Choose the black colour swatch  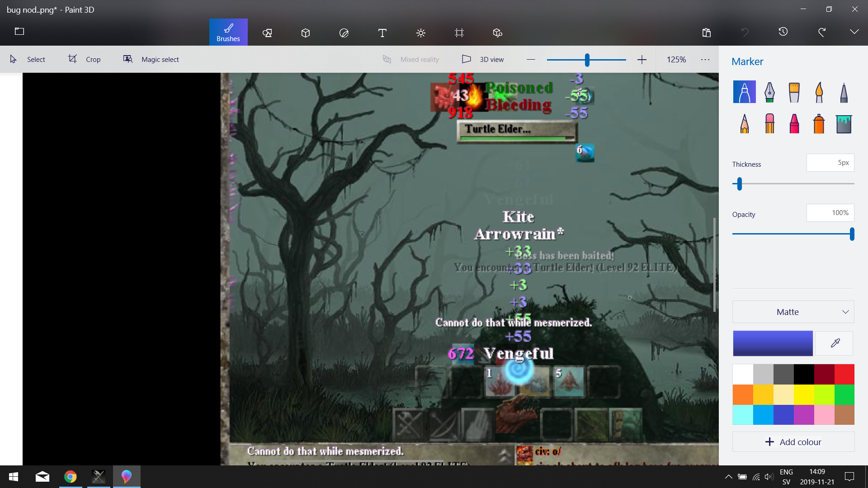click(x=804, y=374)
